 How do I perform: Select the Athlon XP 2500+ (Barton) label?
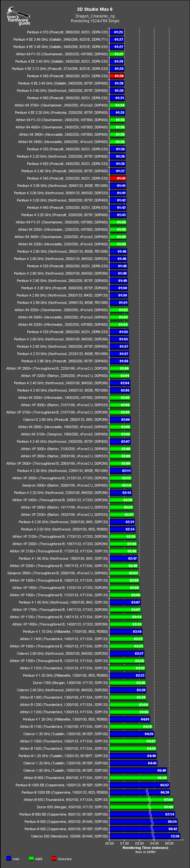65,515
